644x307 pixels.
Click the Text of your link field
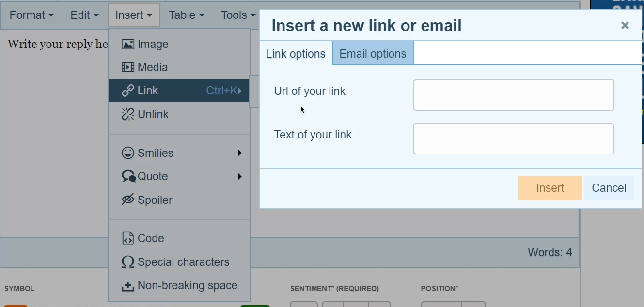pyautogui.click(x=514, y=139)
